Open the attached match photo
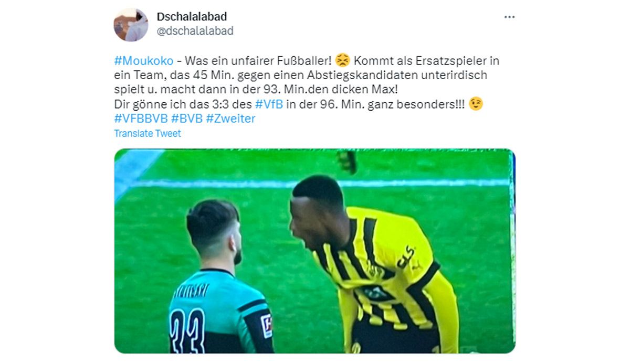630x364 pixels. coord(314,251)
